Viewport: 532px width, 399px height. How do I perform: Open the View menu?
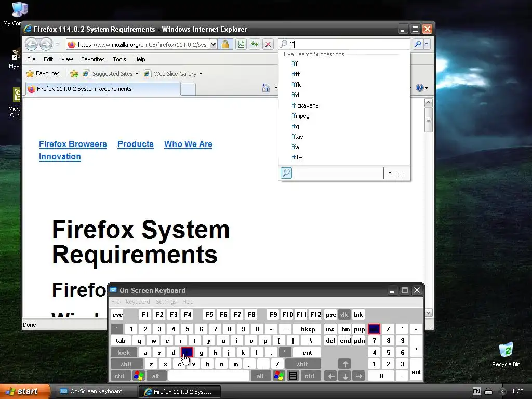67,59
